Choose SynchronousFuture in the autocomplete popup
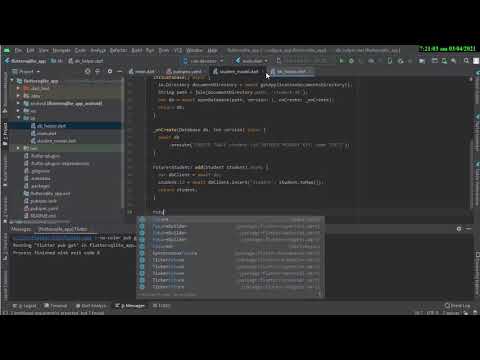 pos(230,253)
